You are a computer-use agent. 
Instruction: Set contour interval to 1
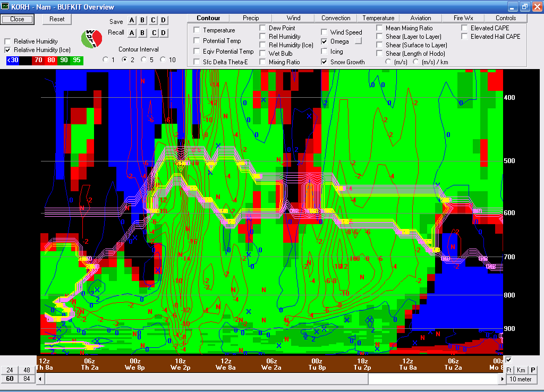click(x=106, y=59)
